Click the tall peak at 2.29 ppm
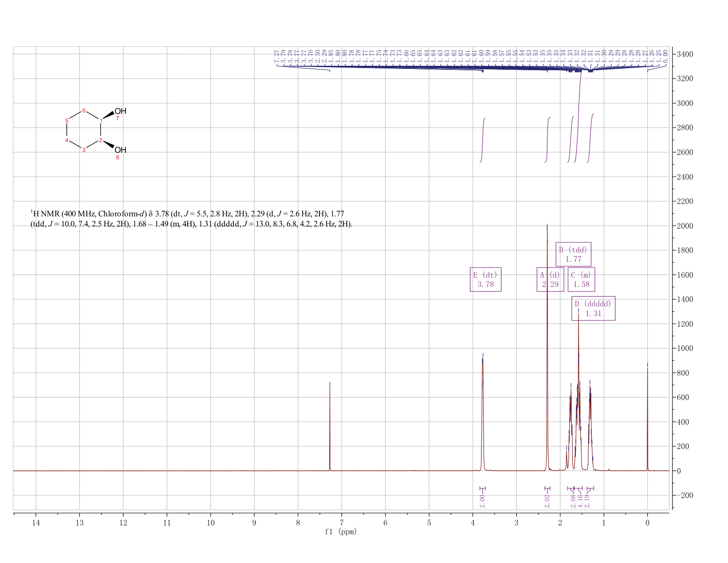 click(547, 347)
